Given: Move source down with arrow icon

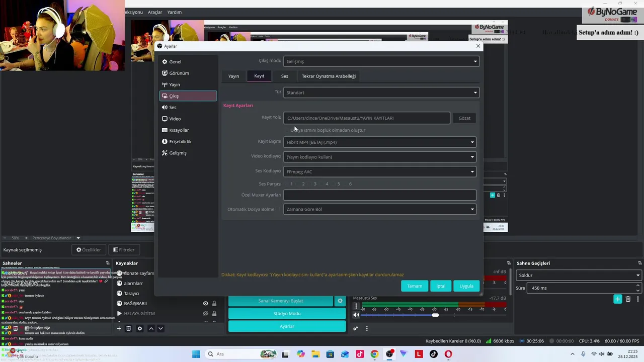Looking at the screenshot, I should coord(160,328).
